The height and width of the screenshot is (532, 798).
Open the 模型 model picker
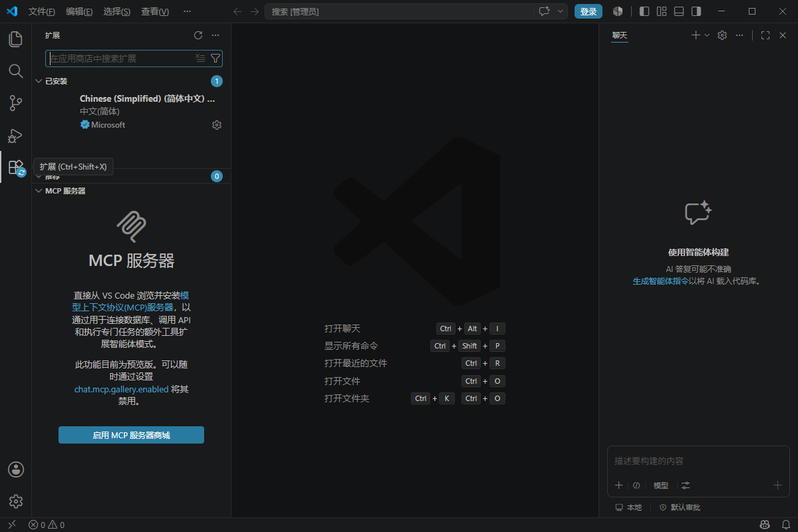click(661, 485)
